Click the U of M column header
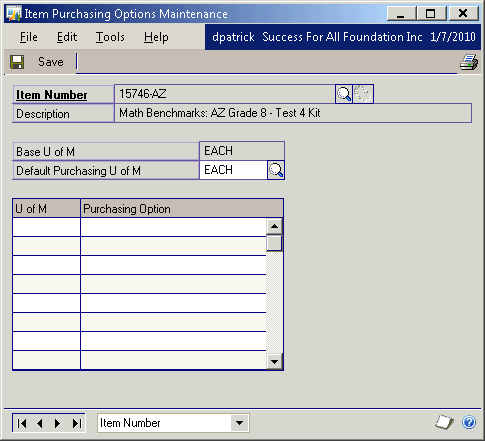Image resolution: width=485 pixels, height=441 pixels. 46,209
